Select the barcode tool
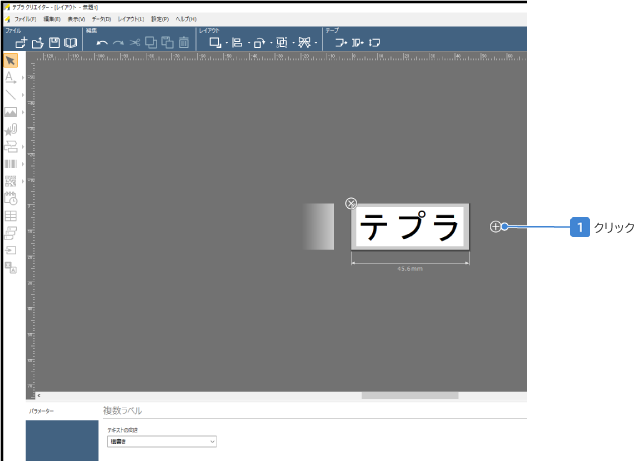Viewport: 634px width, 461px height. click(10, 164)
